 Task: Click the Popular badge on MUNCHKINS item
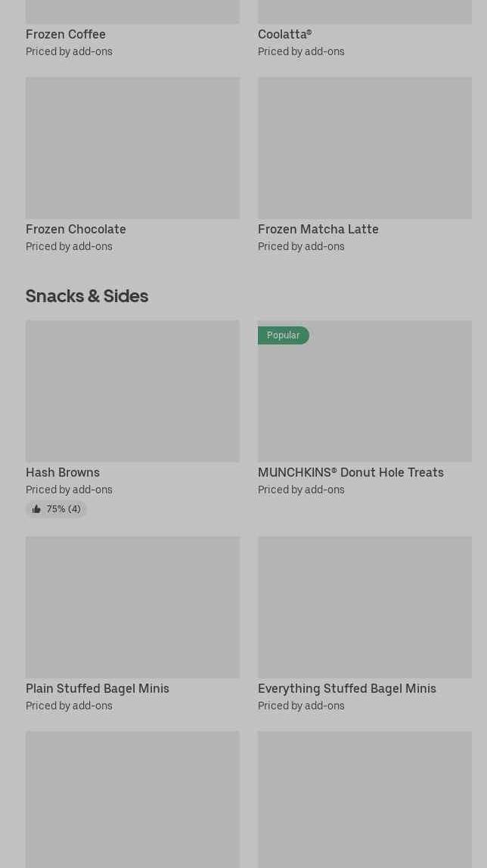(x=283, y=335)
